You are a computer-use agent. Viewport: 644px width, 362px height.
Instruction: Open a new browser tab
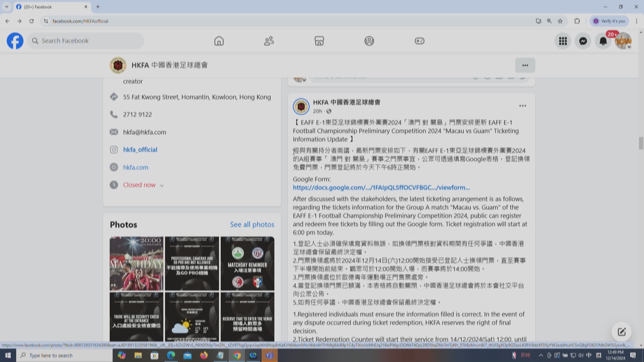(x=98, y=7)
